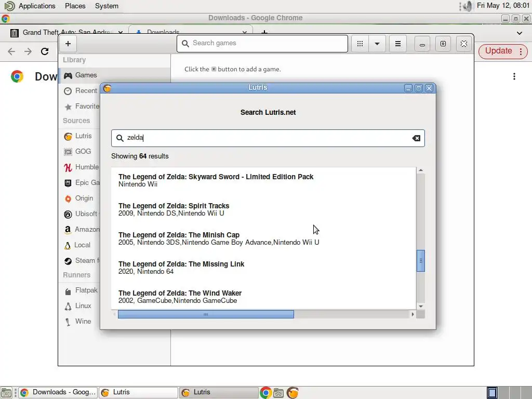Select the Lutris source in sidebar

[x=81, y=136]
